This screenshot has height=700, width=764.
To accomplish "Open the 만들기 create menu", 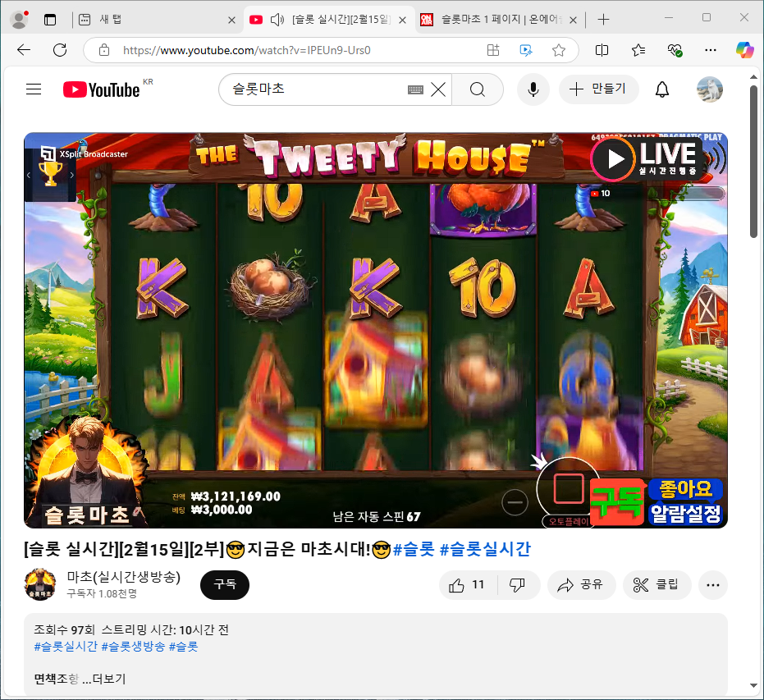I will 598,89.
